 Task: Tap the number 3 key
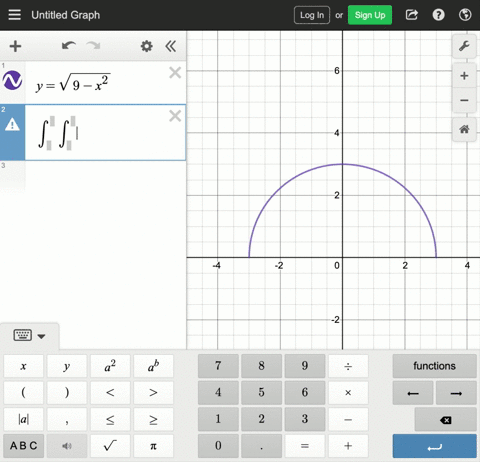(305, 419)
